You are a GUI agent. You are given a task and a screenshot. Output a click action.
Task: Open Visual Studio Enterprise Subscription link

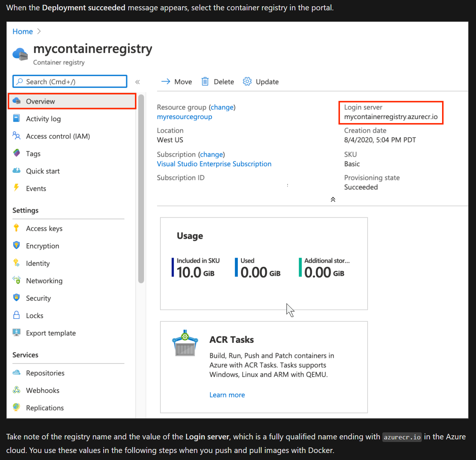(x=214, y=164)
